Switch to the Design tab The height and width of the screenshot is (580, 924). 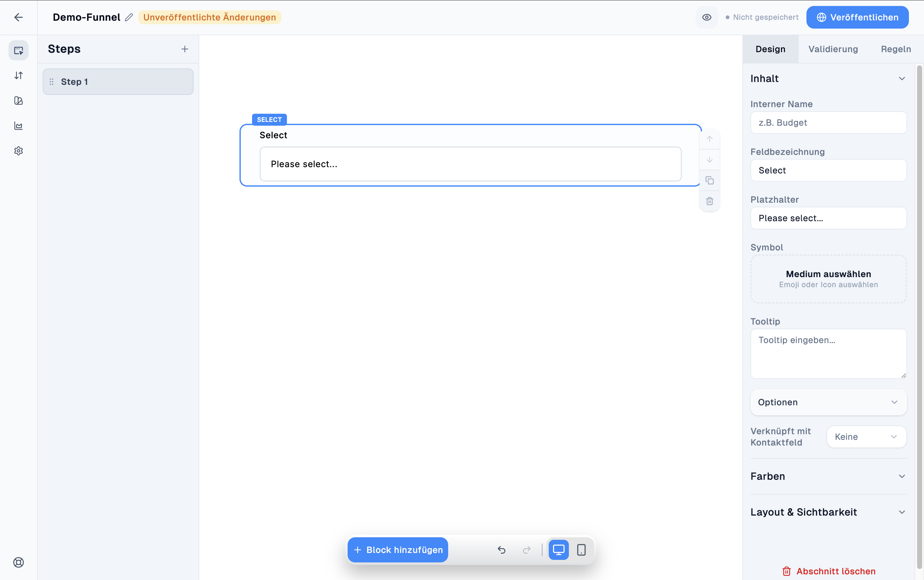click(x=770, y=49)
